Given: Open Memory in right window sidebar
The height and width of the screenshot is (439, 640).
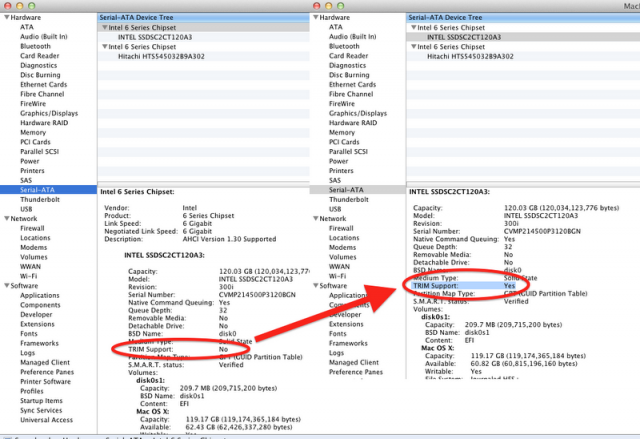Looking at the screenshot, I should 342,132.
